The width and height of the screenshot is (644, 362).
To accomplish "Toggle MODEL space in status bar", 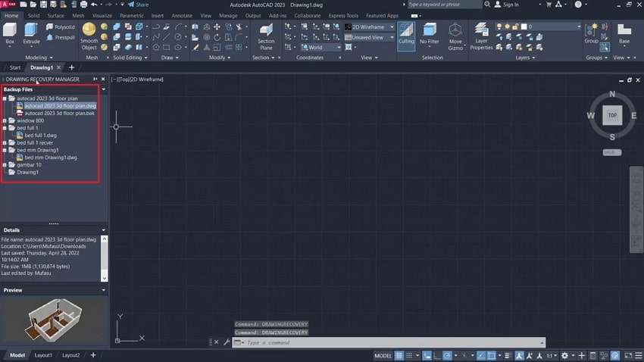I will [x=383, y=355].
